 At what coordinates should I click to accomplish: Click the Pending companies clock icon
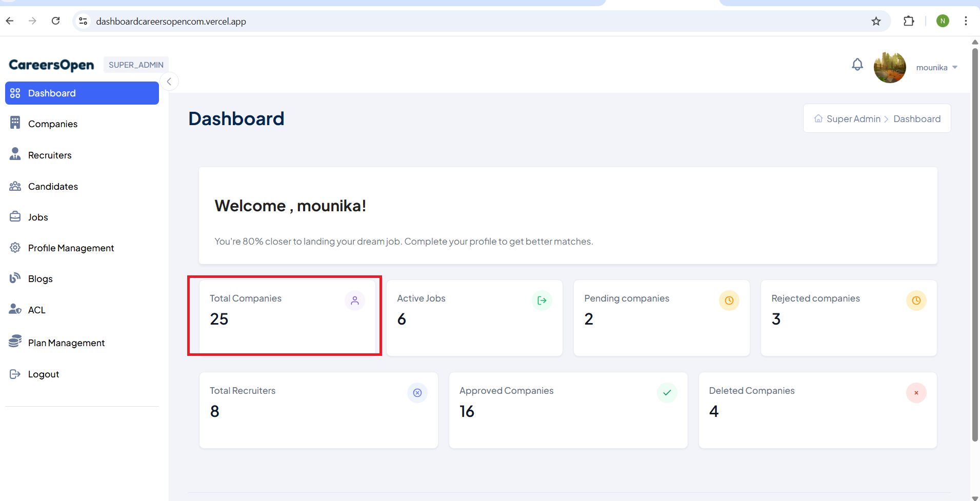coord(729,300)
